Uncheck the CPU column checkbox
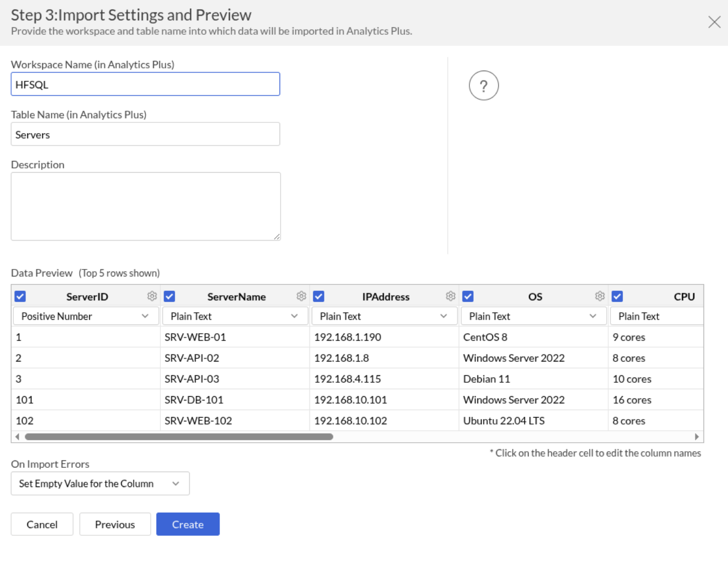728x571 pixels. click(617, 296)
